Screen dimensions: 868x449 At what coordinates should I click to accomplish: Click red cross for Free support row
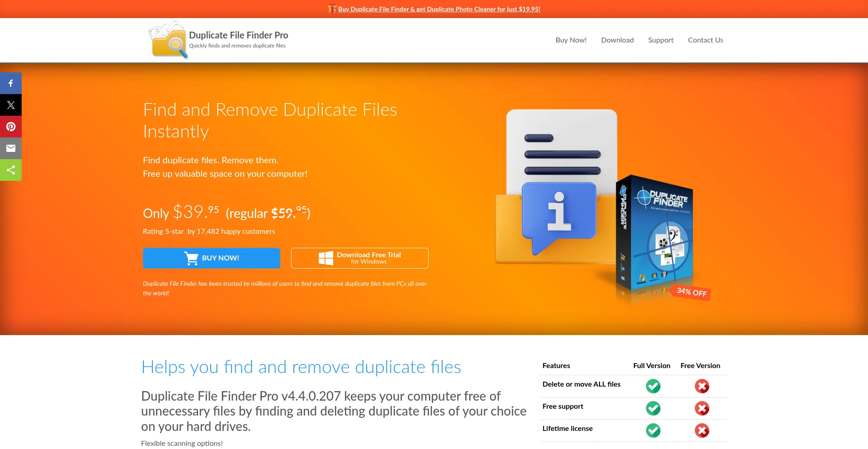[702, 408]
